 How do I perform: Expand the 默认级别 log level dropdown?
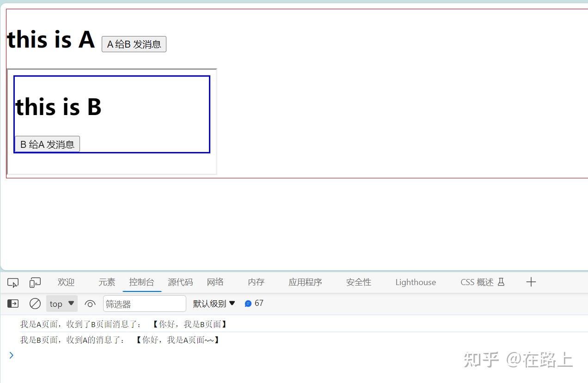coord(214,304)
